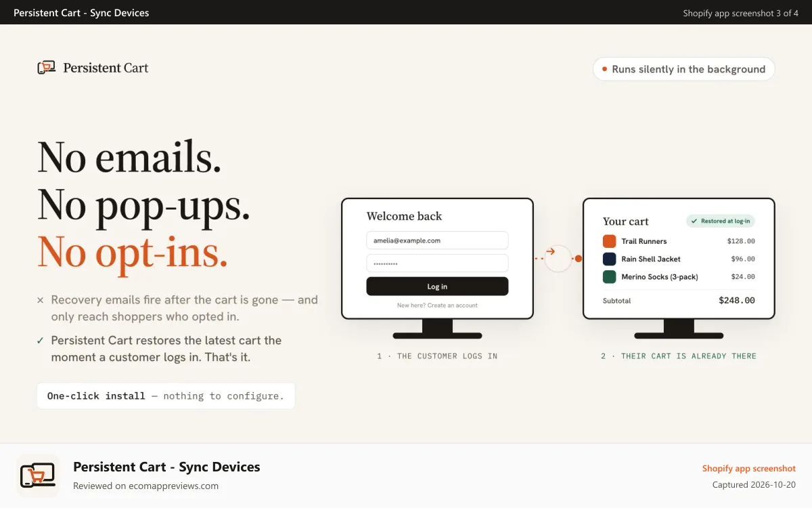Click the amelia@example.com email field
Image resolution: width=812 pixels, height=508 pixels.
coord(437,240)
